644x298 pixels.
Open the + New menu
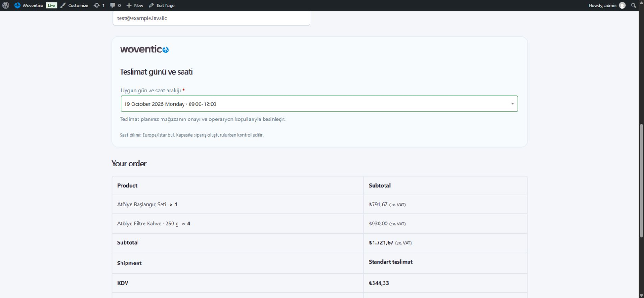pos(135,6)
